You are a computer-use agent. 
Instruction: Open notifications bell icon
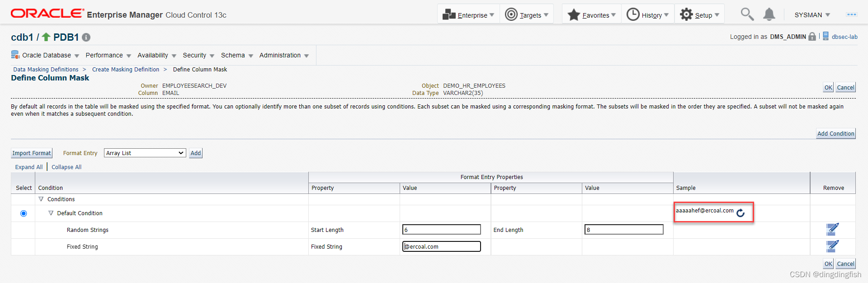click(769, 14)
